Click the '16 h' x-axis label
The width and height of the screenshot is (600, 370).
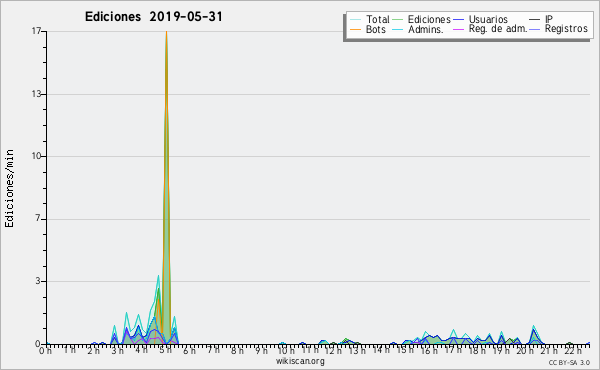point(430,350)
